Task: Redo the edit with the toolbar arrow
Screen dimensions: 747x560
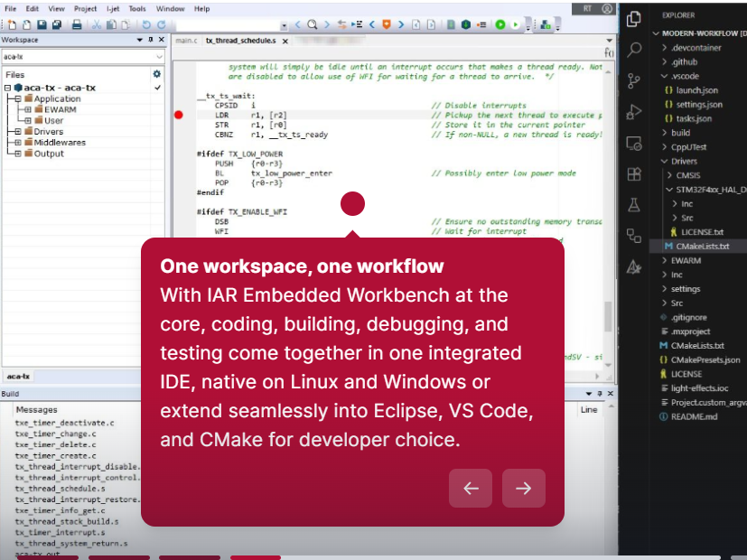Action: pyautogui.click(x=162, y=24)
